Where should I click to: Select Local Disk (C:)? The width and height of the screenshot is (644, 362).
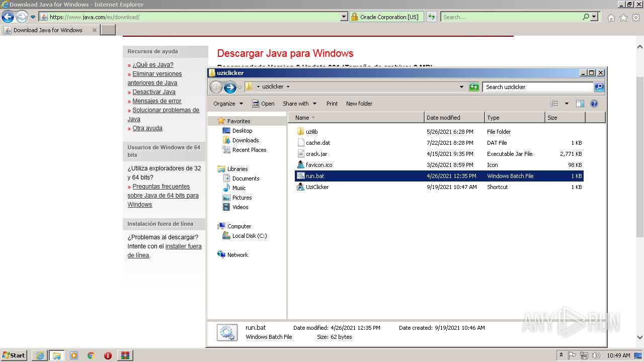click(x=249, y=236)
